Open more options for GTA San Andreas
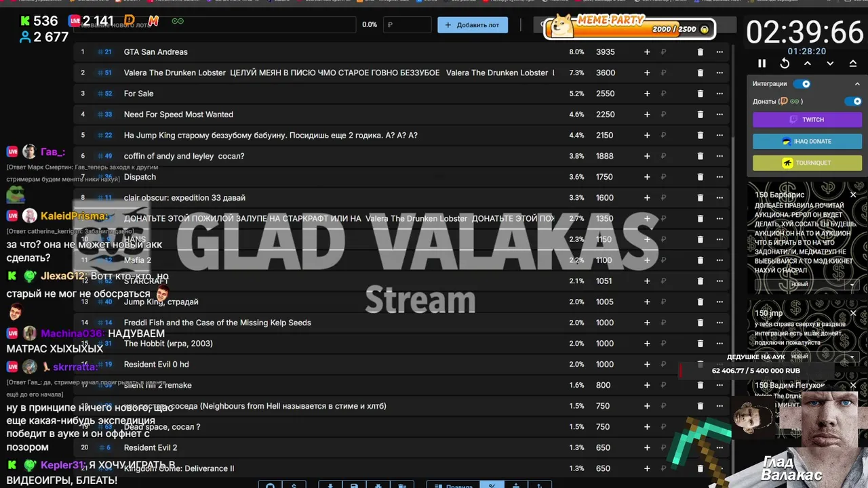The height and width of the screenshot is (488, 868). click(719, 52)
